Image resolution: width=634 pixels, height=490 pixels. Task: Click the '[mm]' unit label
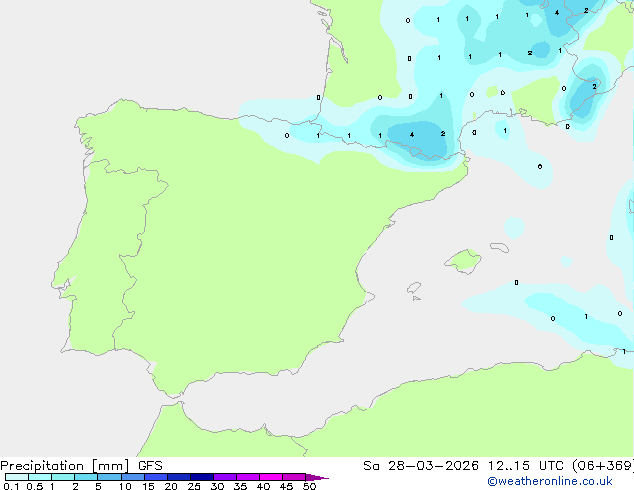110,466
